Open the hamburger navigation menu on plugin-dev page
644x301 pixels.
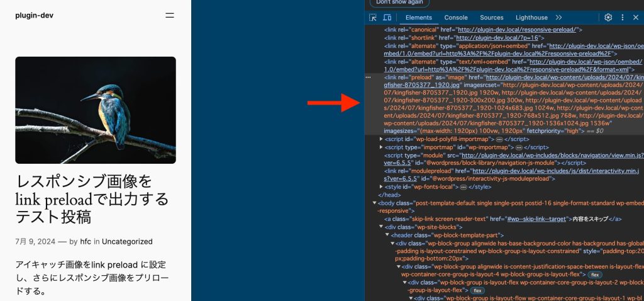coord(170,15)
